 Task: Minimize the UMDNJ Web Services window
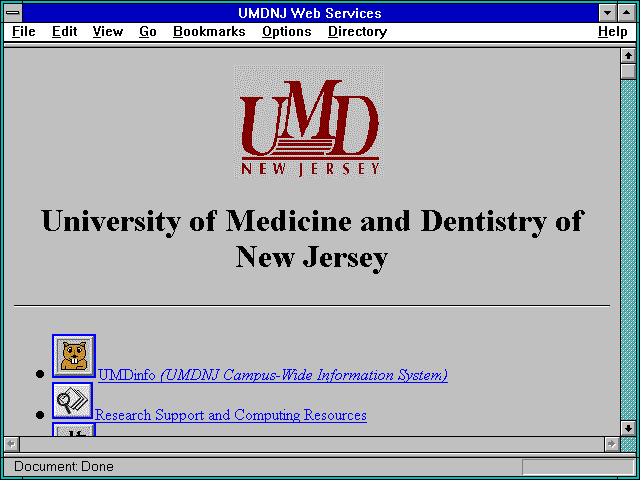tap(608, 13)
